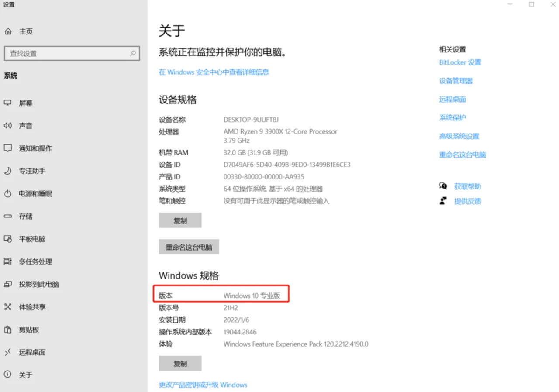Click the magnifier icon in search box
559x392 pixels.
click(133, 54)
